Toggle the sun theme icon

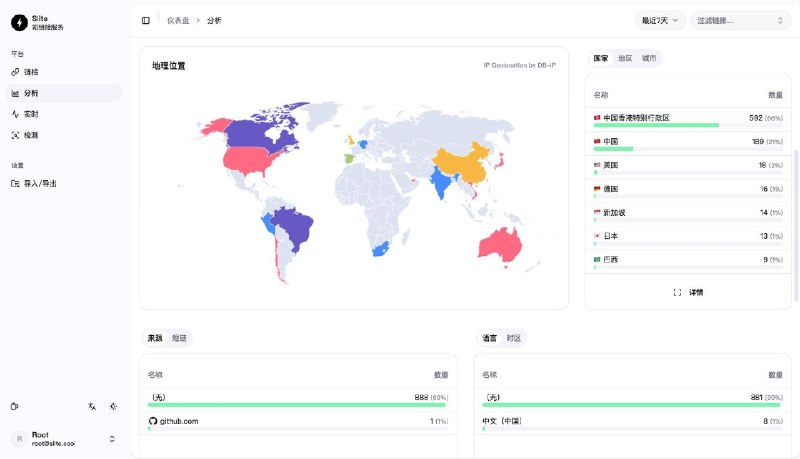click(x=113, y=406)
